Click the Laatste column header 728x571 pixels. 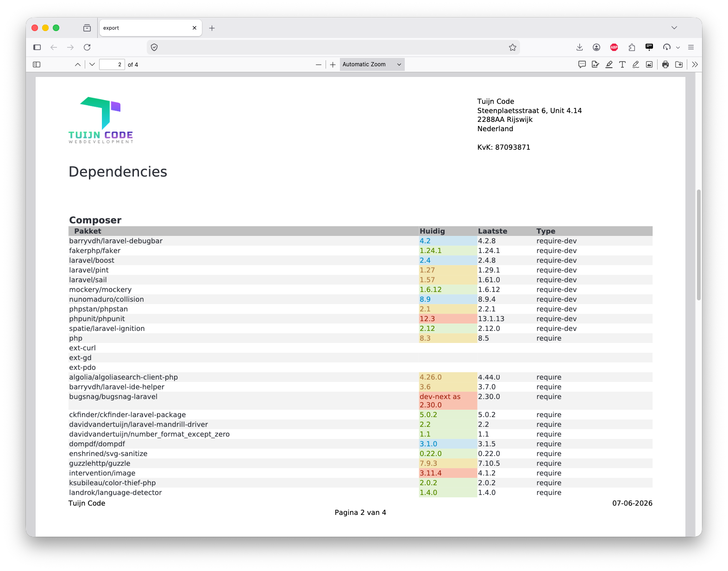(492, 231)
